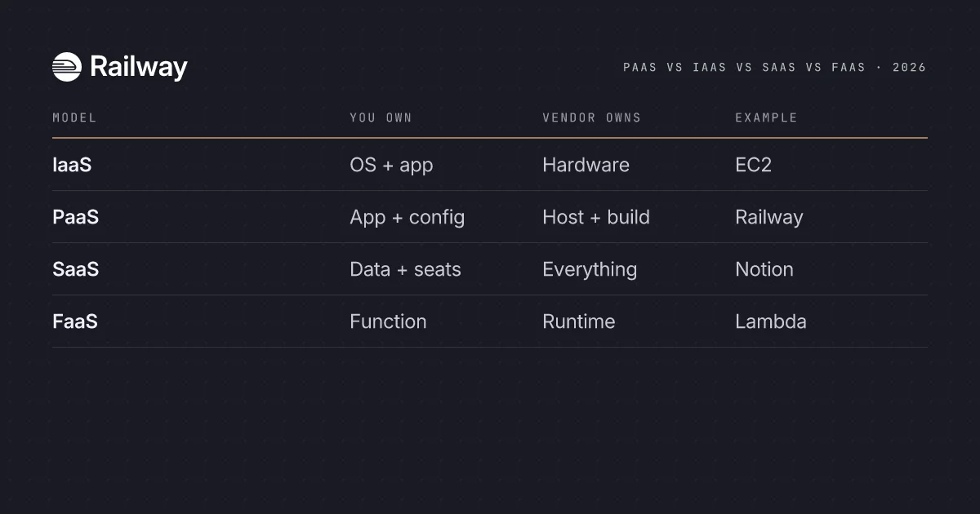This screenshot has height=514, width=980.
Task: Select the Lambda example cell
Action: click(771, 321)
